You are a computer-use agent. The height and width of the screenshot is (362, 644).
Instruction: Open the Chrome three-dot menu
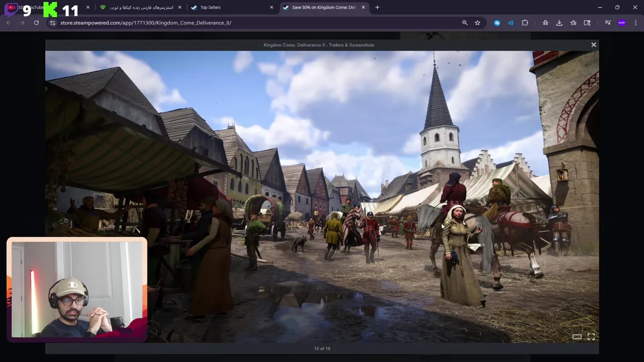click(x=636, y=23)
